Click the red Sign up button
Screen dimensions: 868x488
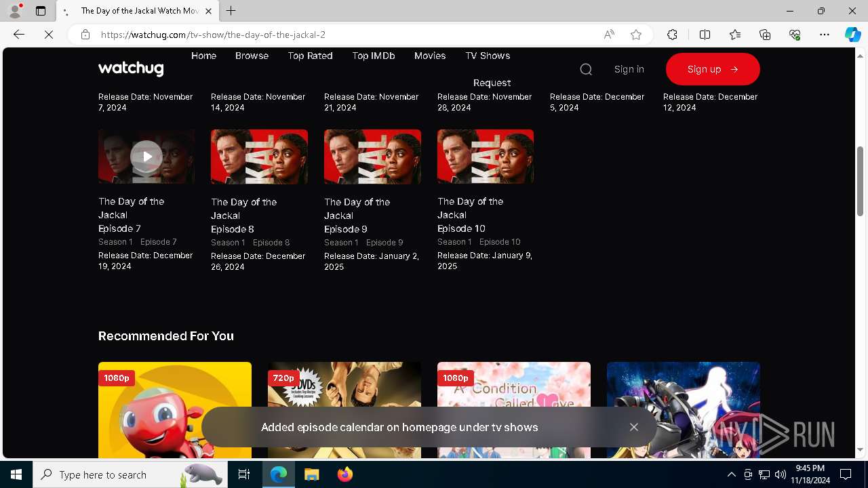[x=713, y=69]
